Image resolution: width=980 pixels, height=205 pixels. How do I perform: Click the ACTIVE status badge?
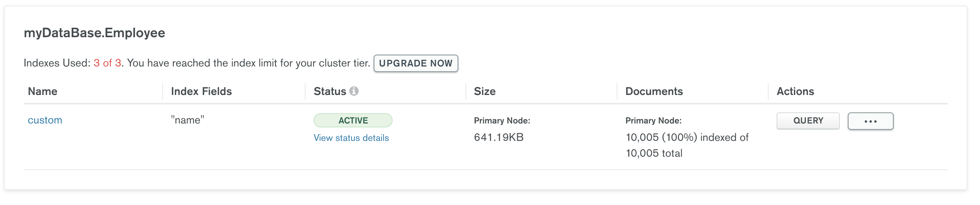pyautogui.click(x=353, y=120)
